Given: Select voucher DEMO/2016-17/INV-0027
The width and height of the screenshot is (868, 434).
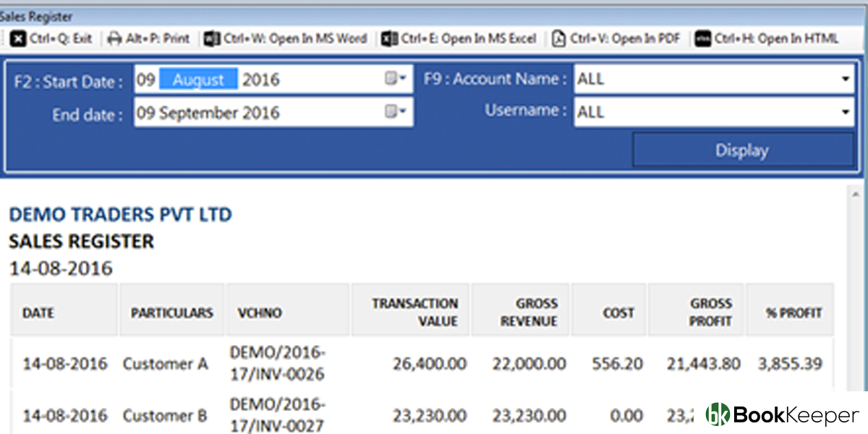Looking at the screenshot, I should tap(278, 415).
